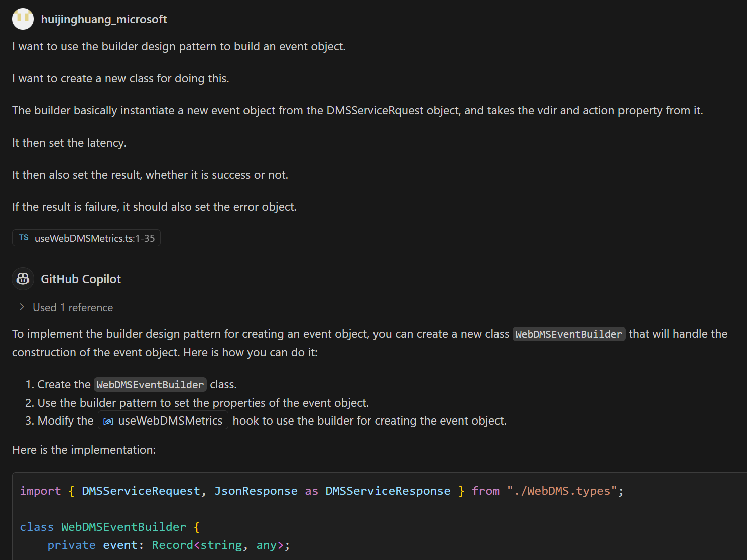Click the 'class WebDMSEventBuilder {' code line

click(x=110, y=527)
